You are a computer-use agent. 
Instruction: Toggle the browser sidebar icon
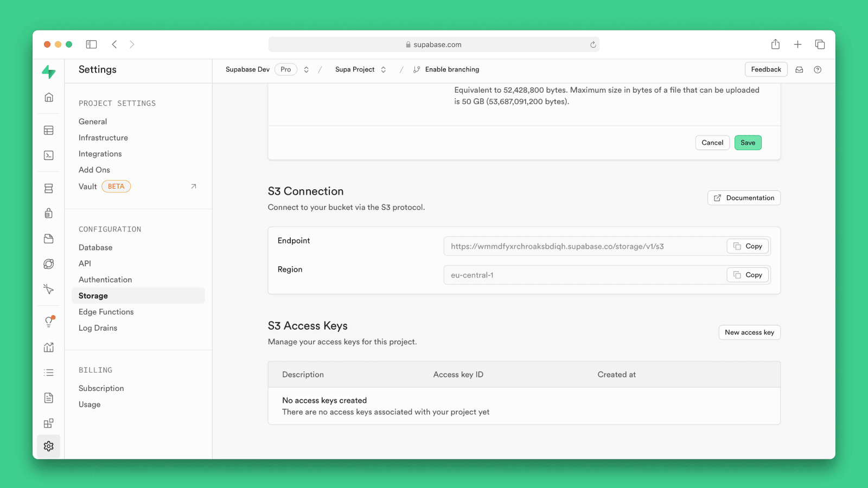pos(91,44)
